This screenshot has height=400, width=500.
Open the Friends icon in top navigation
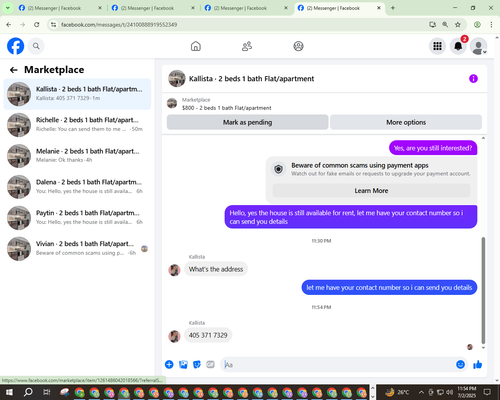coord(247,46)
